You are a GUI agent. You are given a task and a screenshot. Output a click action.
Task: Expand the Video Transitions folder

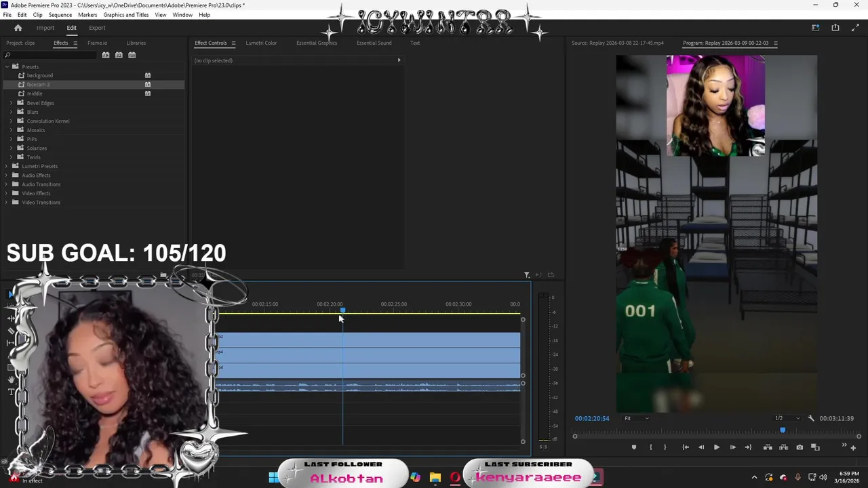[x=7, y=202]
